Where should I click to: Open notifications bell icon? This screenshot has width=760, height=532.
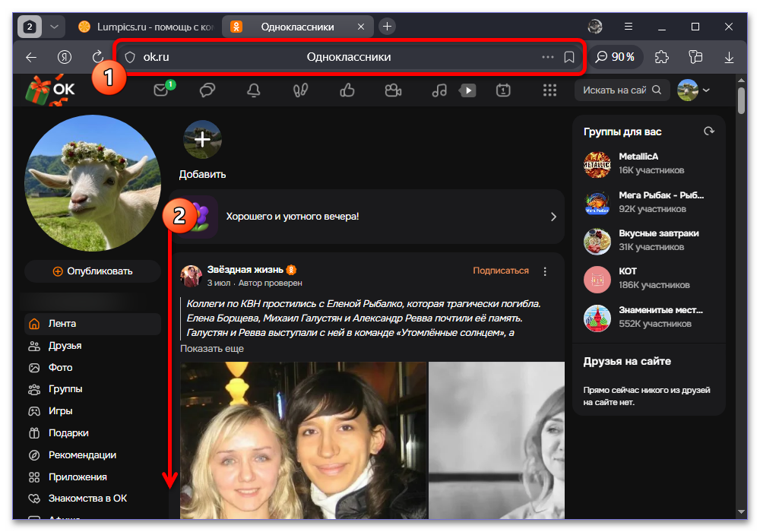pyautogui.click(x=254, y=90)
